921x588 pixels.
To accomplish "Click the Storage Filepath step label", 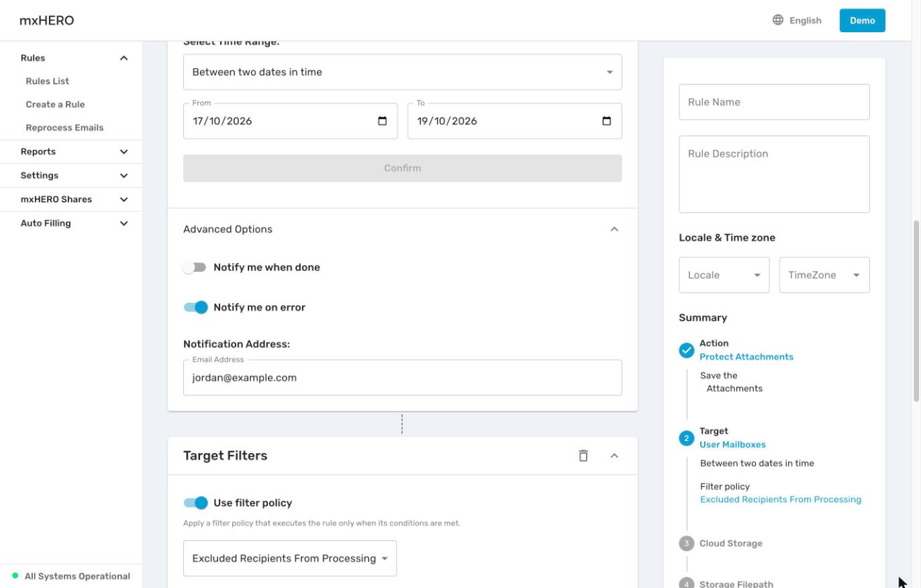I will (736, 584).
